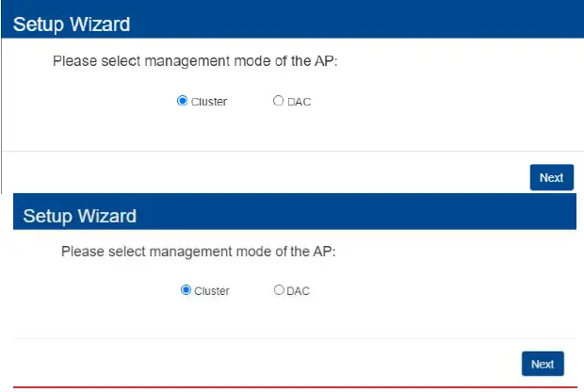This screenshot has height=392, width=584.
Task: Choose Cluster radio option in the lower wizard
Action: (x=186, y=290)
